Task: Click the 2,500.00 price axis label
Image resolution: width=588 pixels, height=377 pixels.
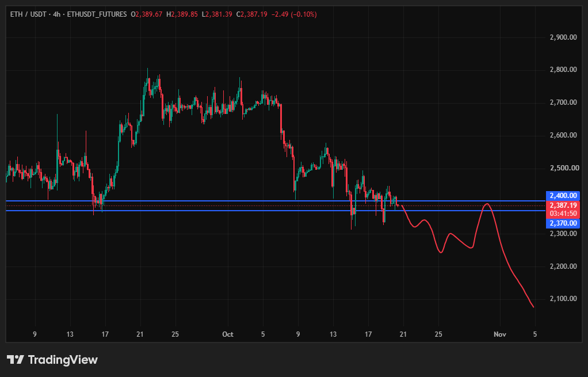Action: 564,167
